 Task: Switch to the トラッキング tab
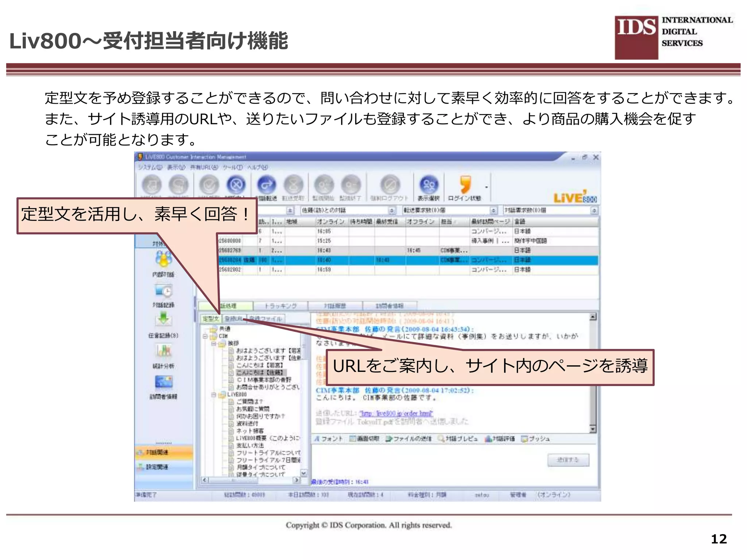[x=280, y=306]
